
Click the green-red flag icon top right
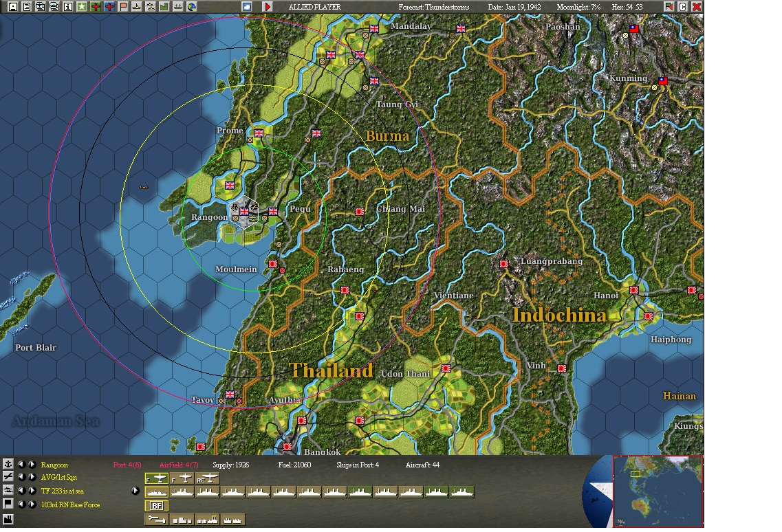(x=669, y=6)
